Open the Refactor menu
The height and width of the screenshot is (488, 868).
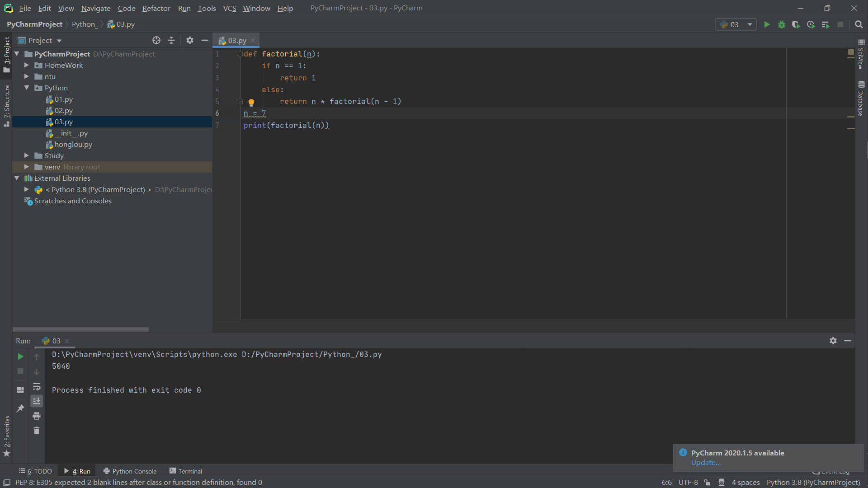[x=156, y=8]
